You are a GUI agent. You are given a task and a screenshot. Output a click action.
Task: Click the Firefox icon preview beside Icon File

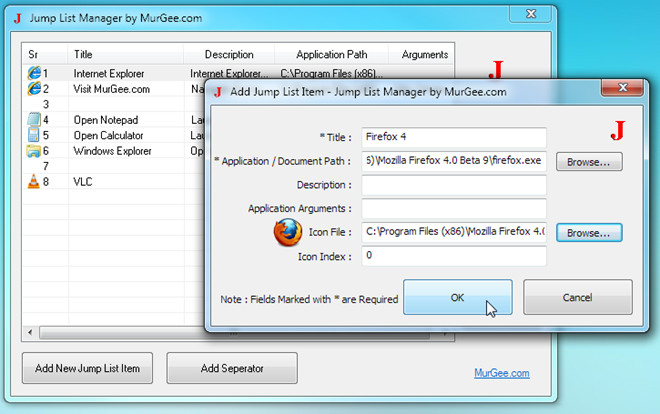coord(288,232)
